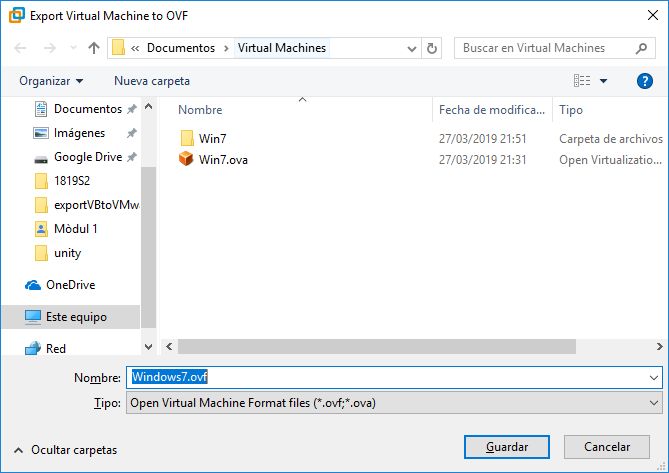Change view layout icon
Screen dimensions: 669x473
pyautogui.click(x=582, y=81)
